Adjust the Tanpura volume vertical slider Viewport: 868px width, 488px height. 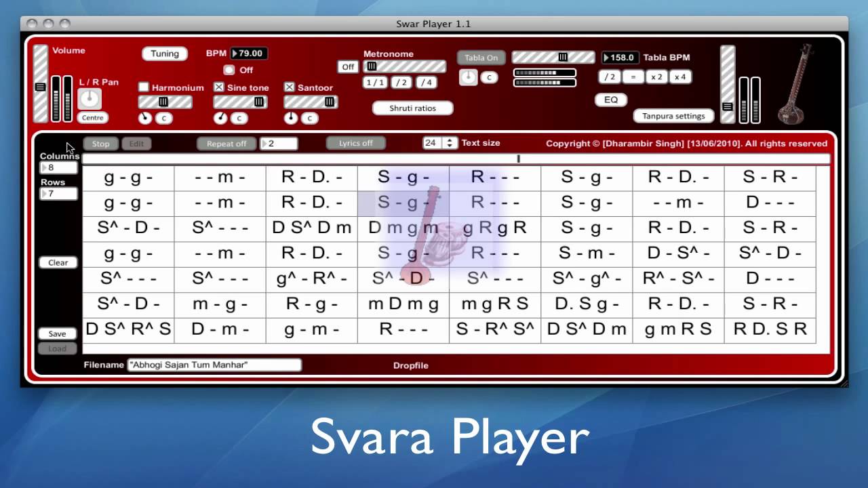(x=727, y=84)
